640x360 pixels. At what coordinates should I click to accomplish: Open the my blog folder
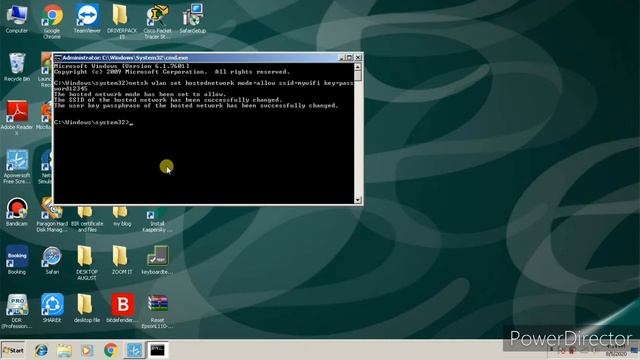(x=122, y=217)
